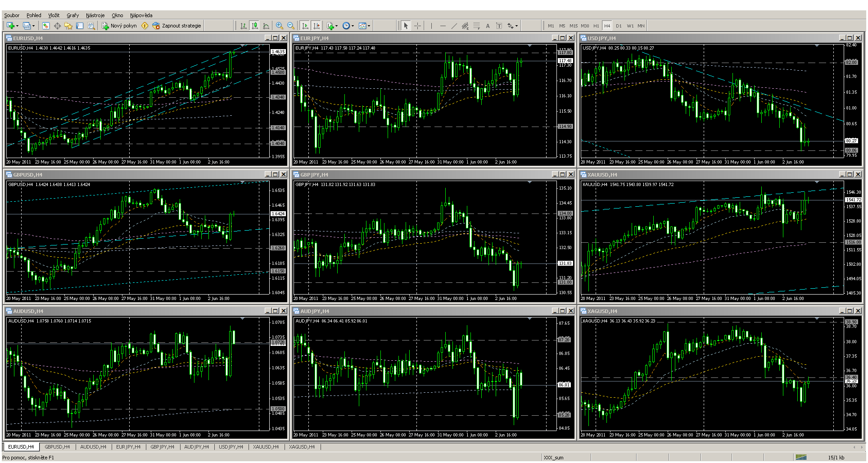
Task: Click chart shift triangle marker in XAUUSD chart
Action: [x=817, y=182]
